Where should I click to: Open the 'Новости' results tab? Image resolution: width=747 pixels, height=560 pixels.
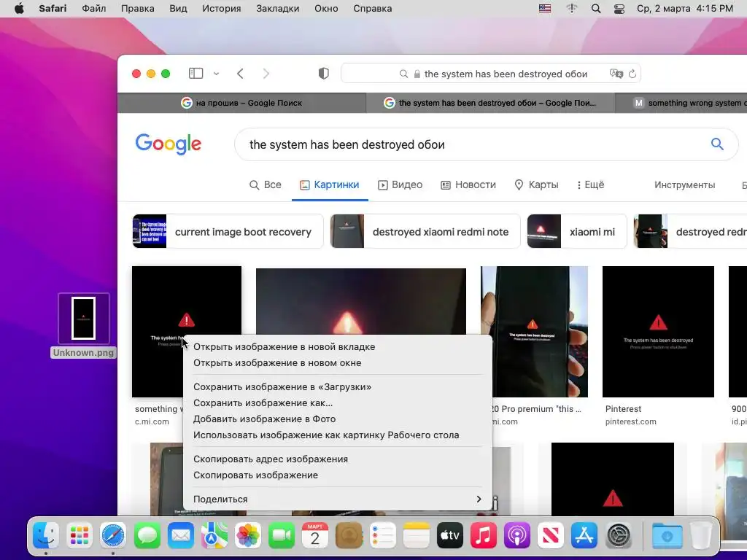pos(468,184)
